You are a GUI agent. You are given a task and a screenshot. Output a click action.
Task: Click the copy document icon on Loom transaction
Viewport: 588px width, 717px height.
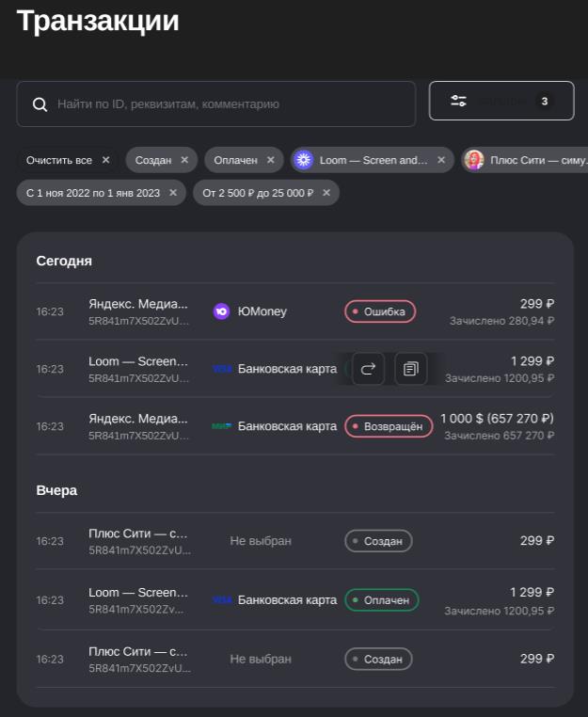(x=410, y=369)
